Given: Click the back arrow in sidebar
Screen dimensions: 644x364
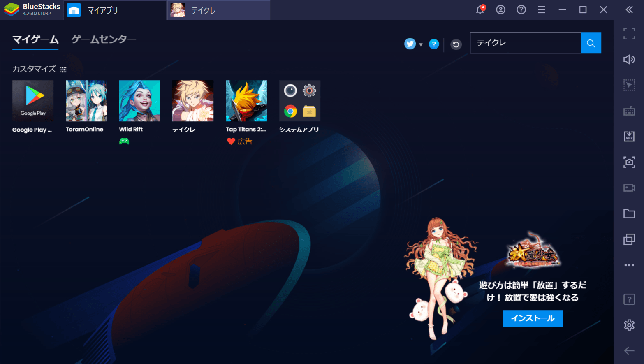Looking at the screenshot, I should (x=629, y=350).
